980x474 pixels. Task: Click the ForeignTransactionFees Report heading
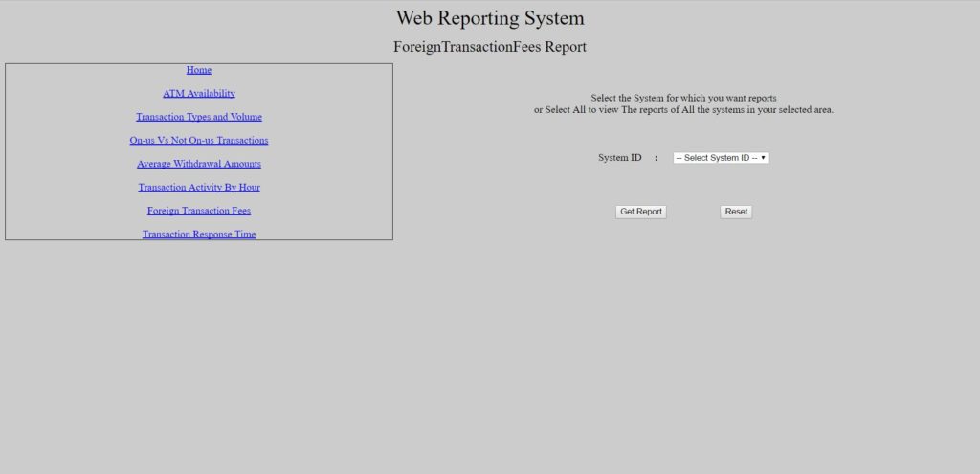click(x=490, y=47)
